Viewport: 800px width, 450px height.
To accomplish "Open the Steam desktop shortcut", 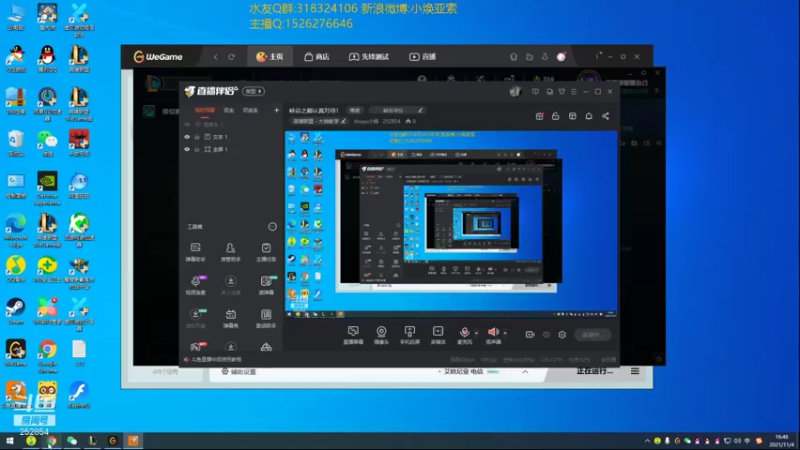I will (16, 311).
